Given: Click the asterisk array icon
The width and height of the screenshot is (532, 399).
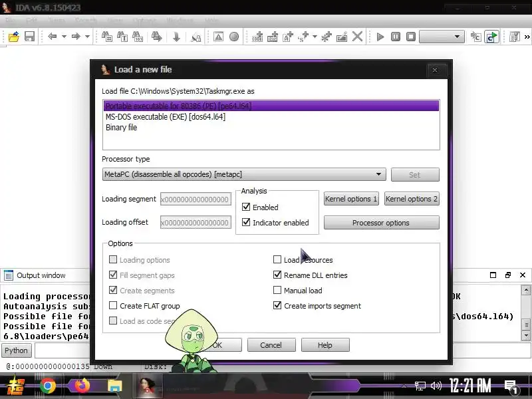Looking at the screenshot, I should pyautogui.click(x=327, y=37).
